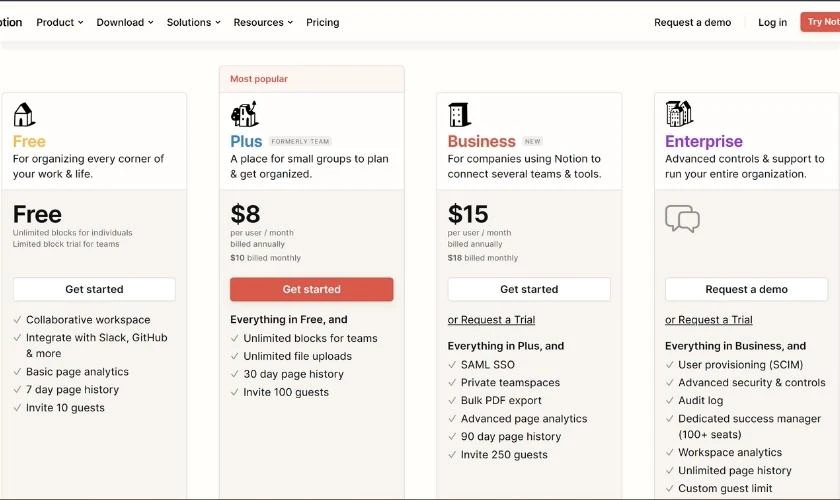
Task: Expand the Resources menu
Action: pos(263,23)
